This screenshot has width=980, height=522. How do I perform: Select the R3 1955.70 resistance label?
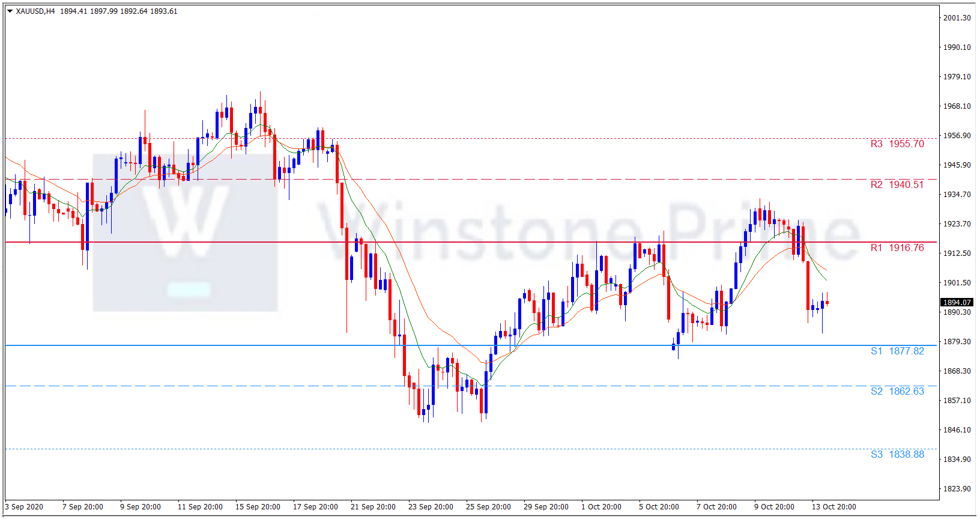897,144
